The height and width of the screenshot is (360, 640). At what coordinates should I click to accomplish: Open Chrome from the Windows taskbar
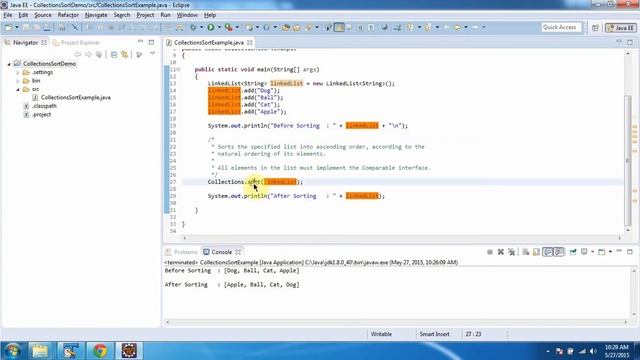point(100,351)
